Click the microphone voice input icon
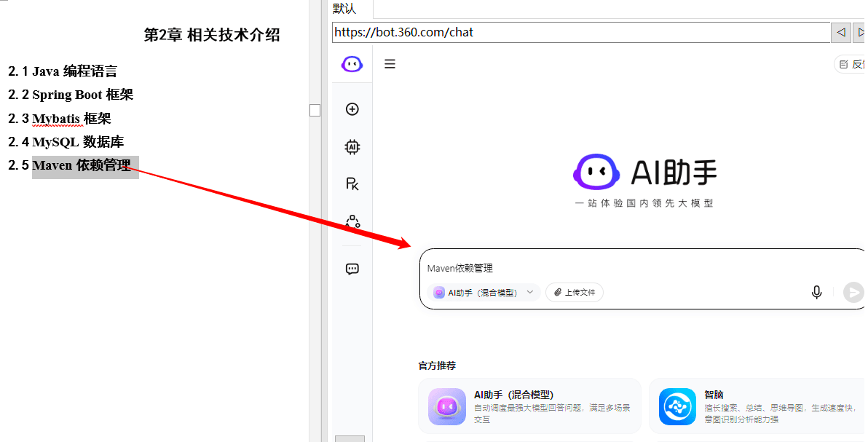Viewport: 868px width, 442px height. coord(816,293)
